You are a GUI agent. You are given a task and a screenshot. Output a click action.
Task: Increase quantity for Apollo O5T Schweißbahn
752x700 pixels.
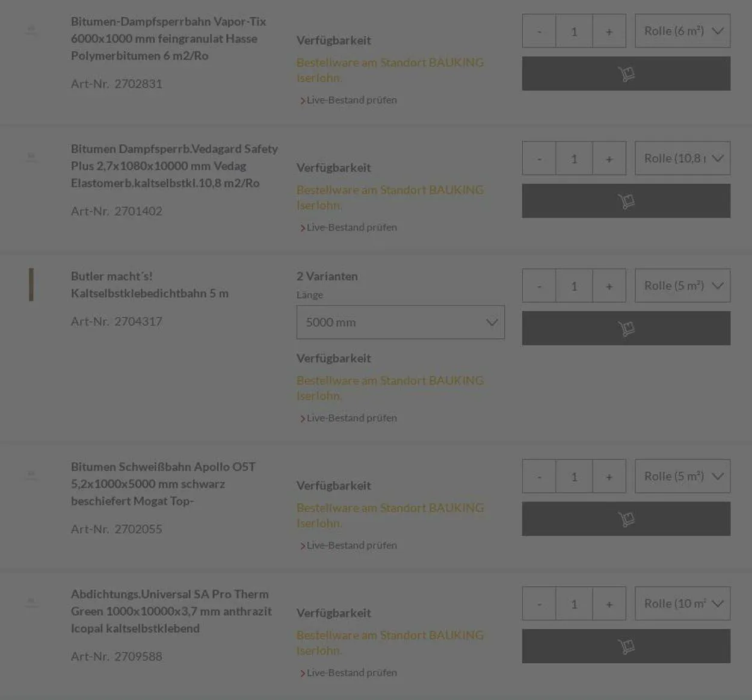tap(609, 477)
